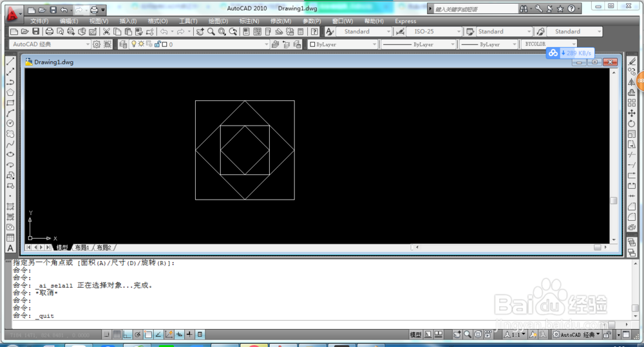Click the AutoCAD 经典 workspace switcher in status bar
The height and width of the screenshot is (347, 644).
pos(576,335)
